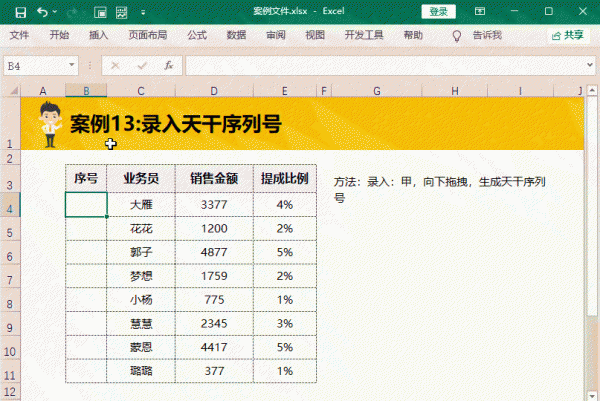Select the empty cell B4
Image resolution: width=600 pixels, height=401 pixels.
click(x=86, y=205)
